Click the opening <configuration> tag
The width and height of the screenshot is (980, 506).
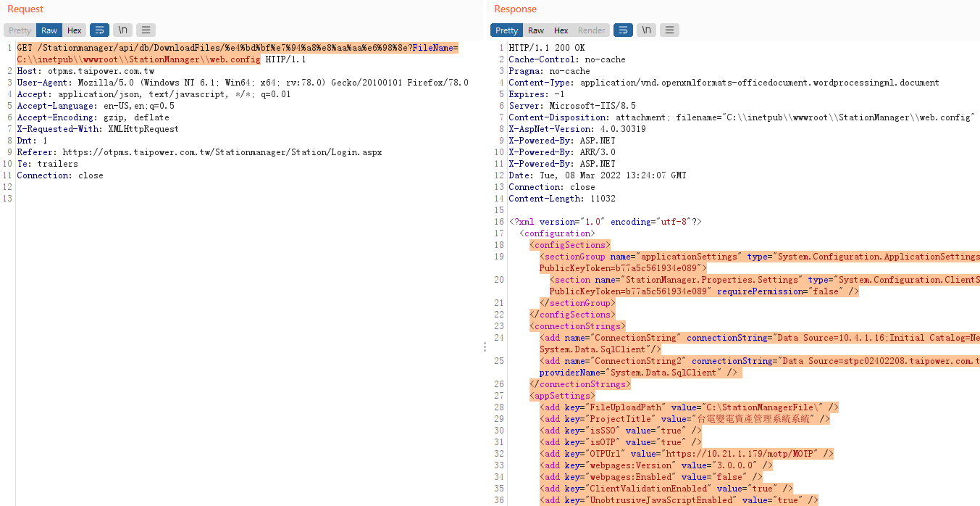point(557,233)
